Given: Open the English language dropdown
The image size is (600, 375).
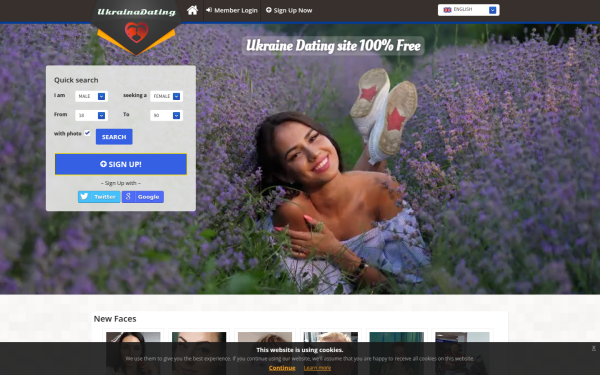Looking at the screenshot, I should coord(469,10).
